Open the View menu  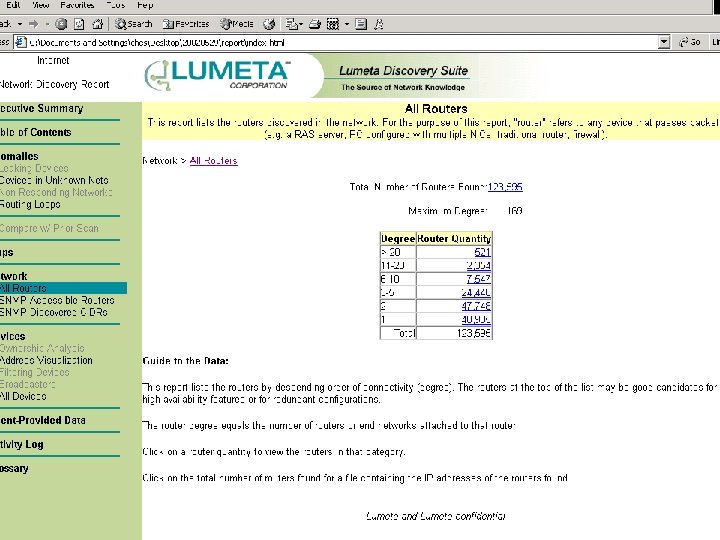click(x=40, y=5)
